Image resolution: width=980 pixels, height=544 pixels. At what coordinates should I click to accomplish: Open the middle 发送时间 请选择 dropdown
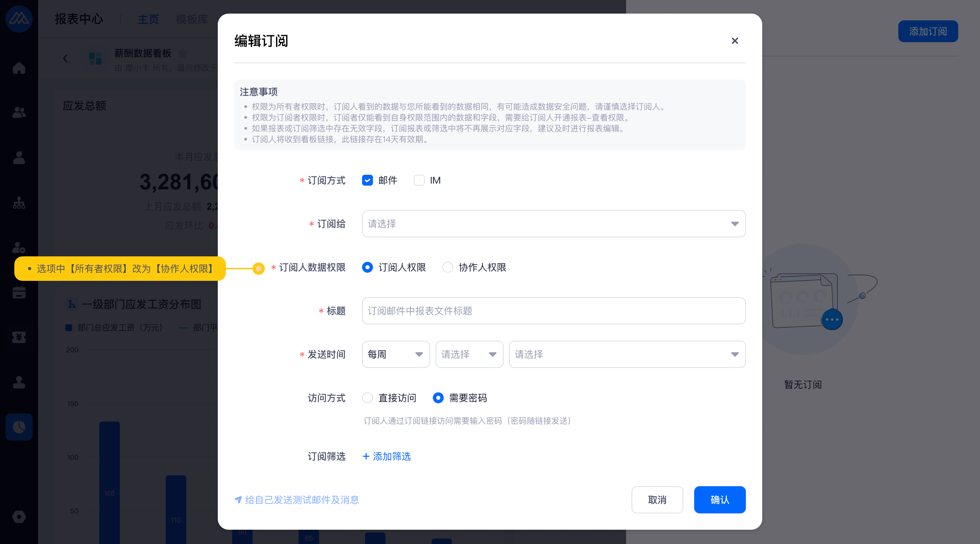pos(469,354)
